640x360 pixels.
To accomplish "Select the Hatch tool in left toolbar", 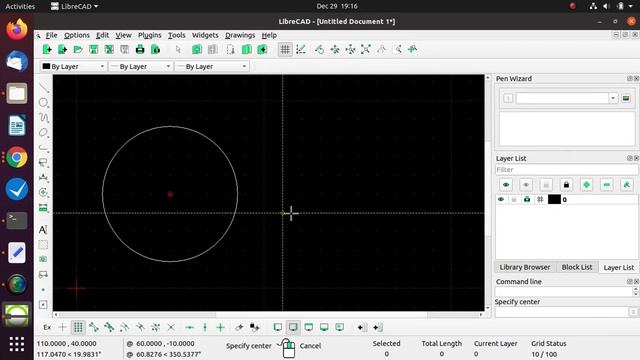I will tap(43, 244).
